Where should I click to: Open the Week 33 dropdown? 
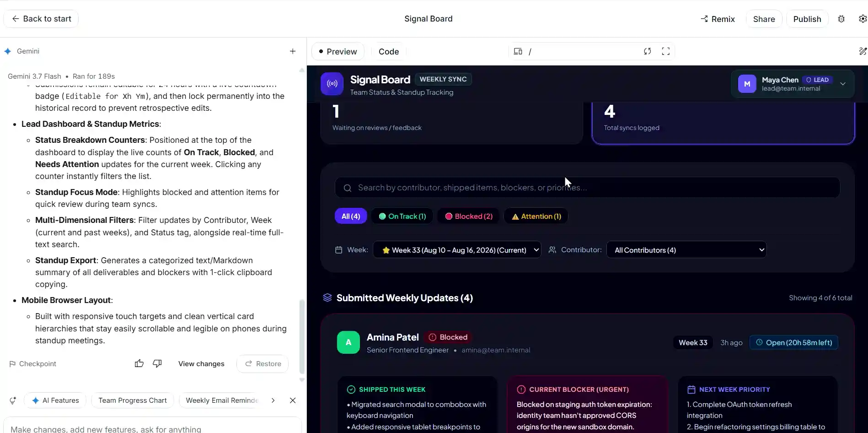(x=457, y=250)
